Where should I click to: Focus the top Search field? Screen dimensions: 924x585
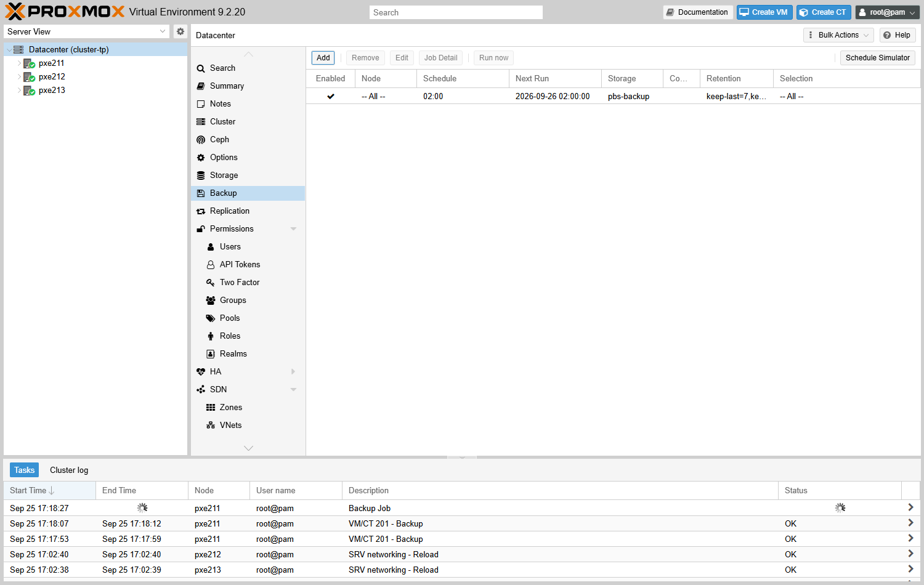456,12
